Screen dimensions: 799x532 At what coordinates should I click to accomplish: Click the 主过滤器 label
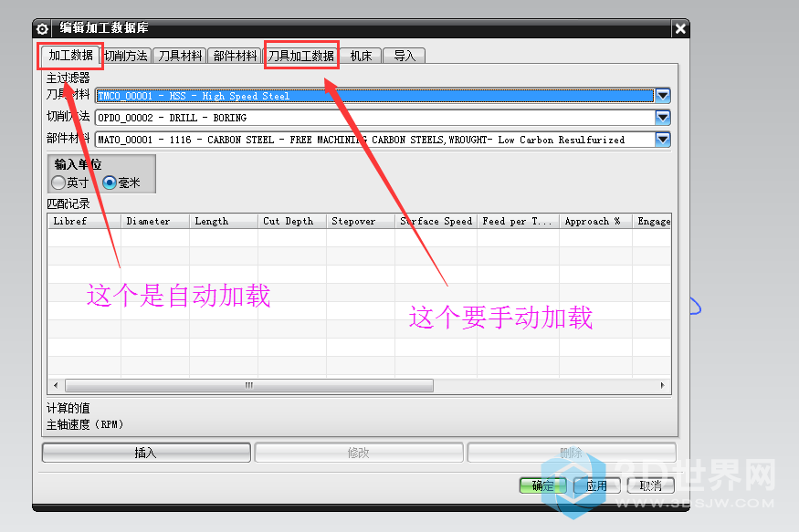(x=68, y=78)
